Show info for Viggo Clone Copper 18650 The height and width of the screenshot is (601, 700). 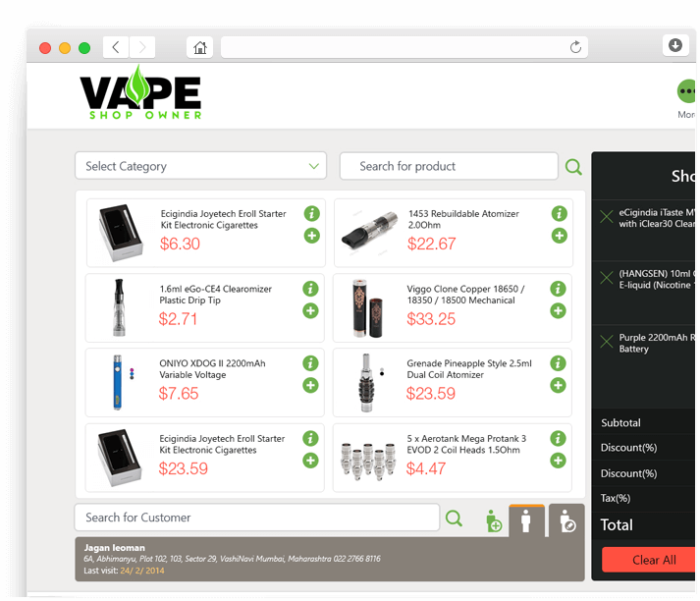pyautogui.click(x=558, y=289)
